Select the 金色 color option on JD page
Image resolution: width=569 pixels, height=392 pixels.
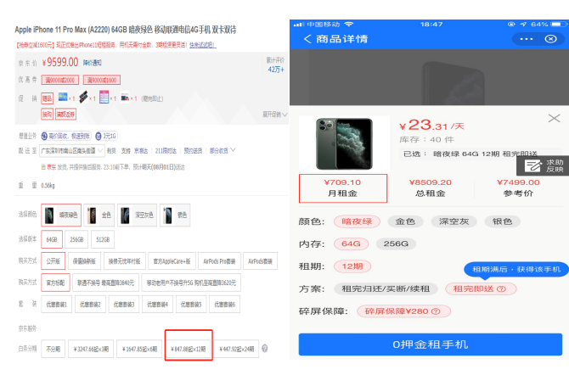pyautogui.click(x=99, y=215)
